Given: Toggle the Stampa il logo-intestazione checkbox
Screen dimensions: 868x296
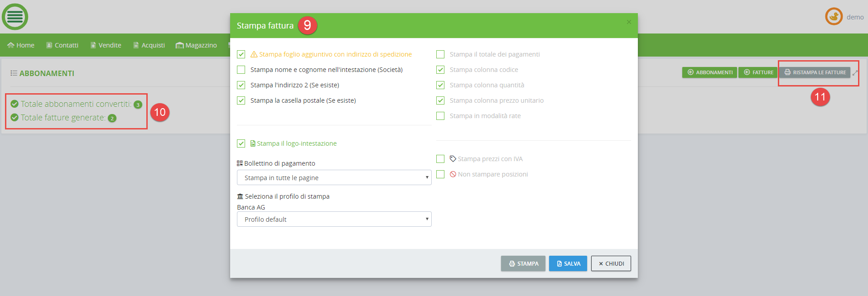Looking at the screenshot, I should (x=241, y=143).
